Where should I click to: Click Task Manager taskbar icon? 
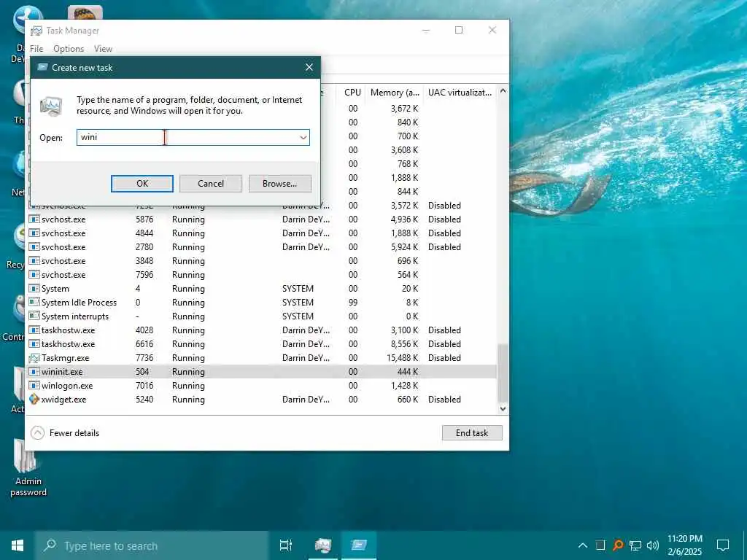click(x=322, y=545)
